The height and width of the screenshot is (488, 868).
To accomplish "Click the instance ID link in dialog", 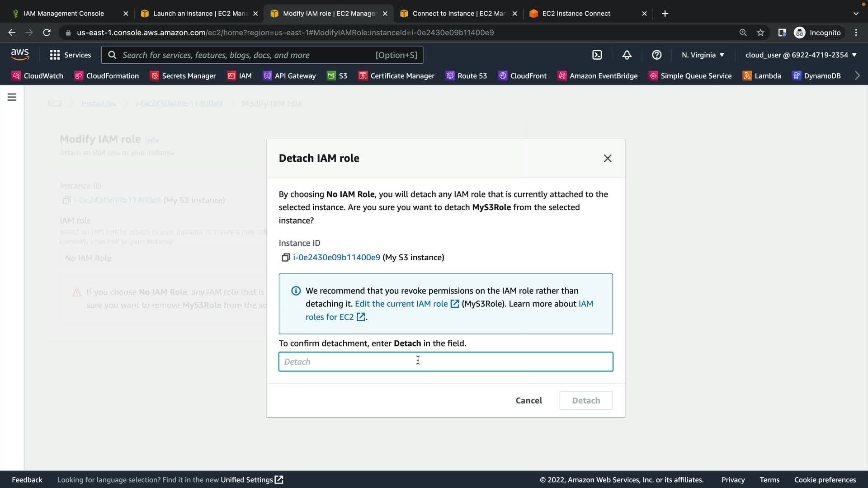I will point(336,258).
